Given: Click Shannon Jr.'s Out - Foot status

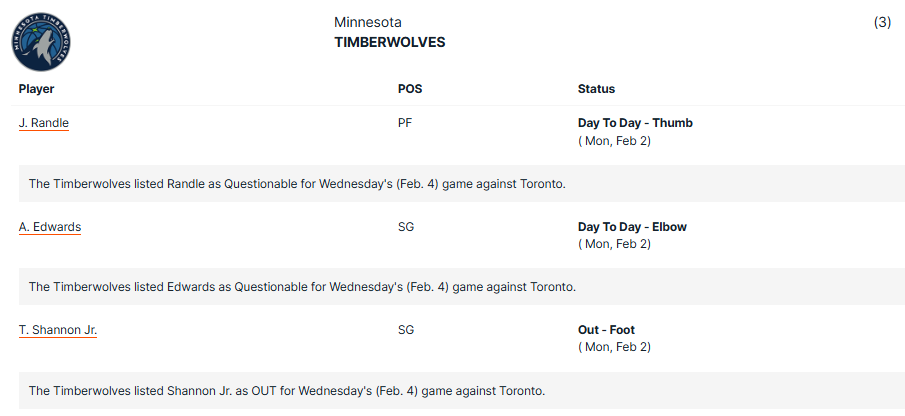Looking at the screenshot, I should (x=606, y=330).
